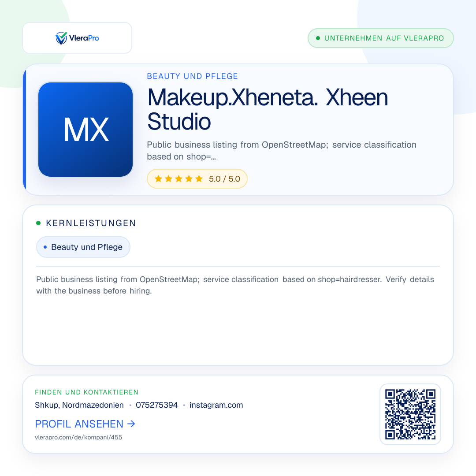Click the KERNLEISTUNGEN heading

point(91,223)
